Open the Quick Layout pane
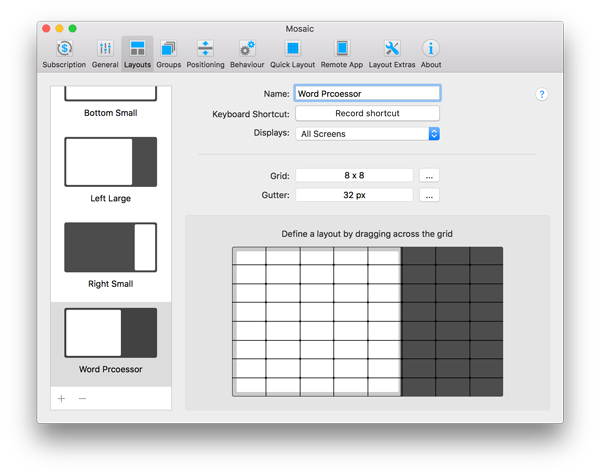The height and width of the screenshot is (476, 600). (293, 53)
